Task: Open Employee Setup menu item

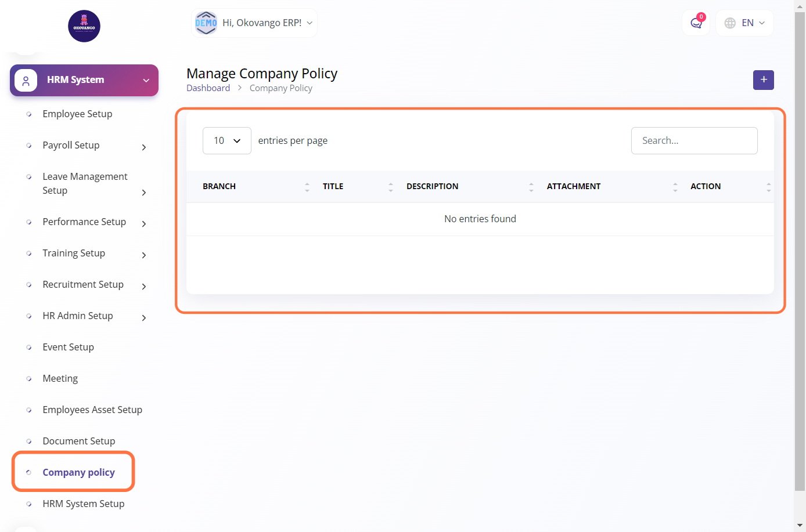Action: (x=77, y=114)
